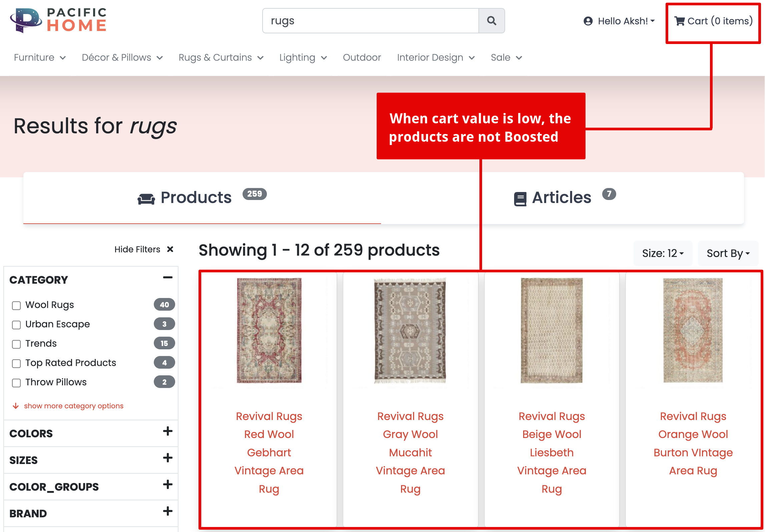Screen dimensions: 765x532
Task: Open the Sort By dropdown
Action: coord(728,253)
